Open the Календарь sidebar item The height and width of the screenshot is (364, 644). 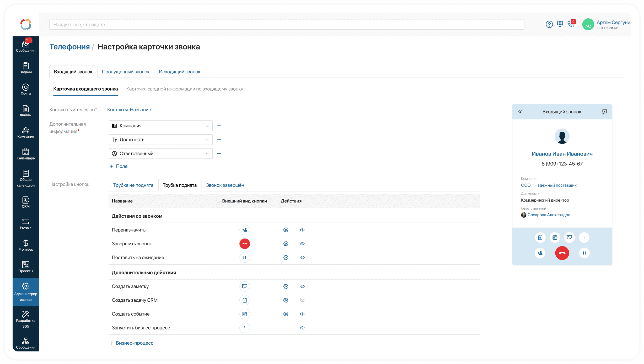point(25,154)
